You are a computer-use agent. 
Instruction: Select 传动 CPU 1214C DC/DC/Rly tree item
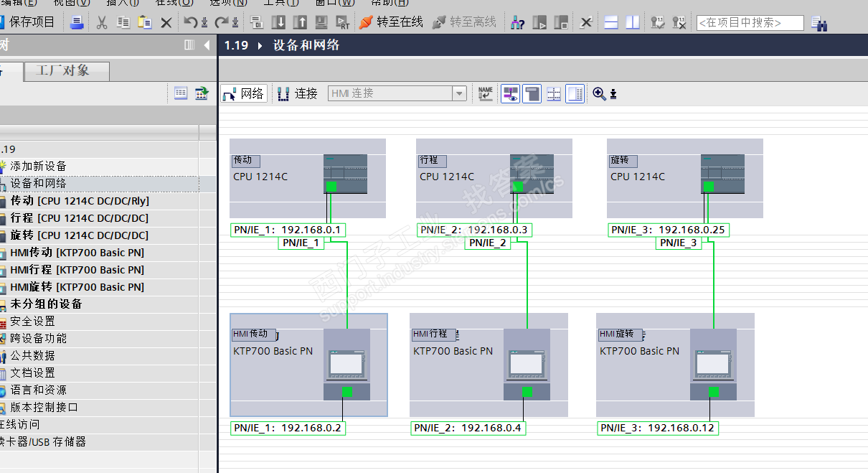tap(79, 200)
